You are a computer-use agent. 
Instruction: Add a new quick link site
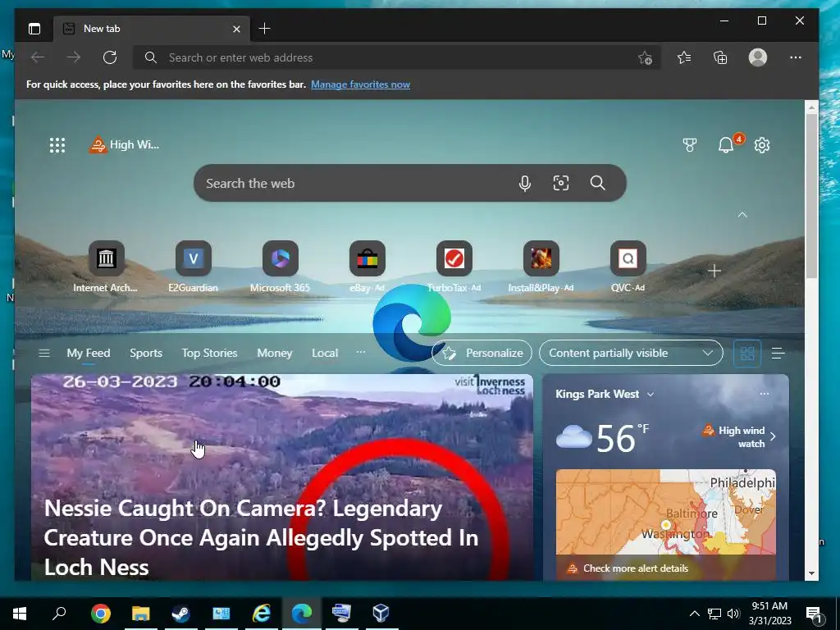714,271
